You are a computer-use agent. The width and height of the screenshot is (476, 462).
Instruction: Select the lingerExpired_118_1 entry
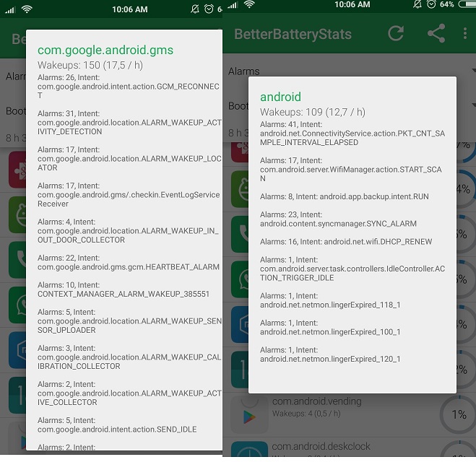pos(330,300)
